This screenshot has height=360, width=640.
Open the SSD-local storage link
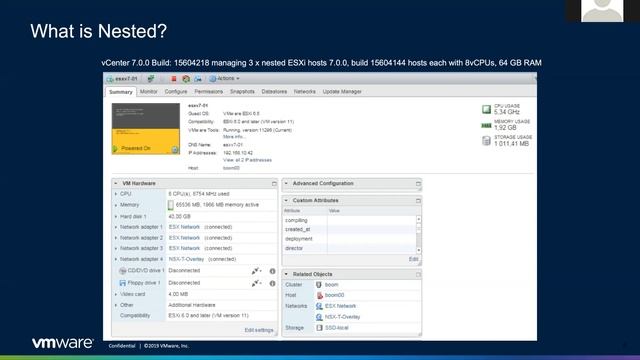click(337, 328)
